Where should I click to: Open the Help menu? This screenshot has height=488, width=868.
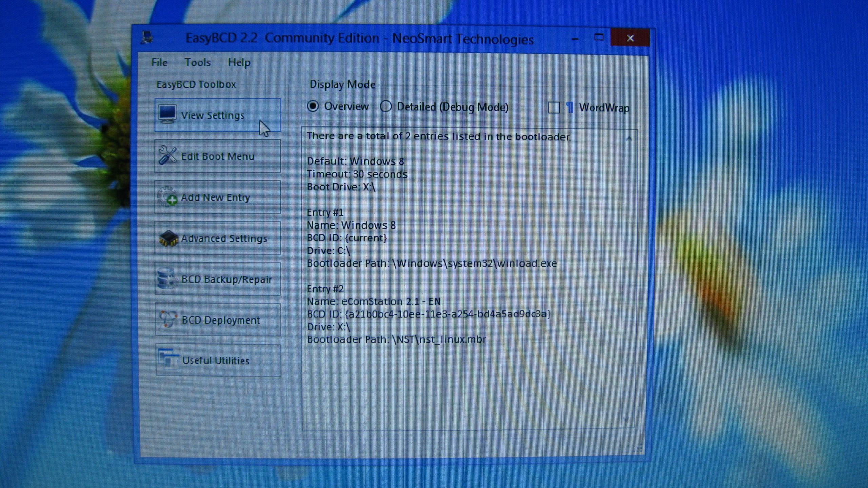[239, 62]
